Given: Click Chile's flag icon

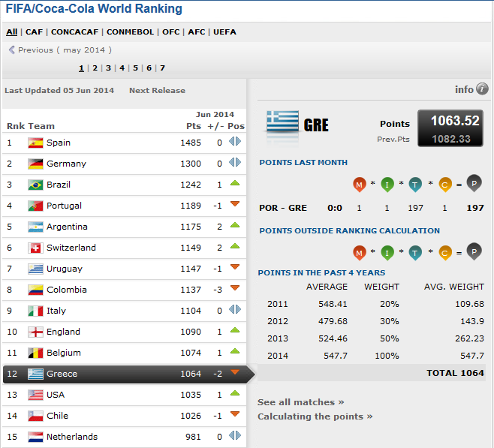Looking at the screenshot, I should [35, 416].
